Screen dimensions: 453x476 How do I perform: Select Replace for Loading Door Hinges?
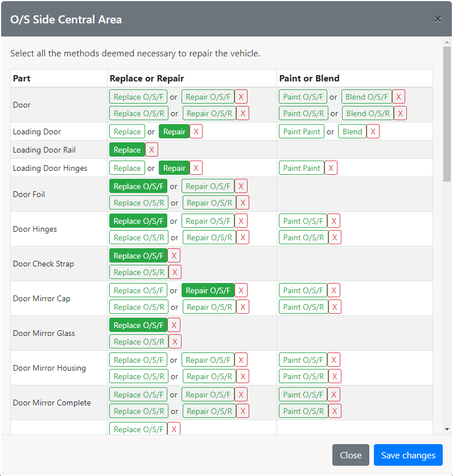[x=127, y=168]
